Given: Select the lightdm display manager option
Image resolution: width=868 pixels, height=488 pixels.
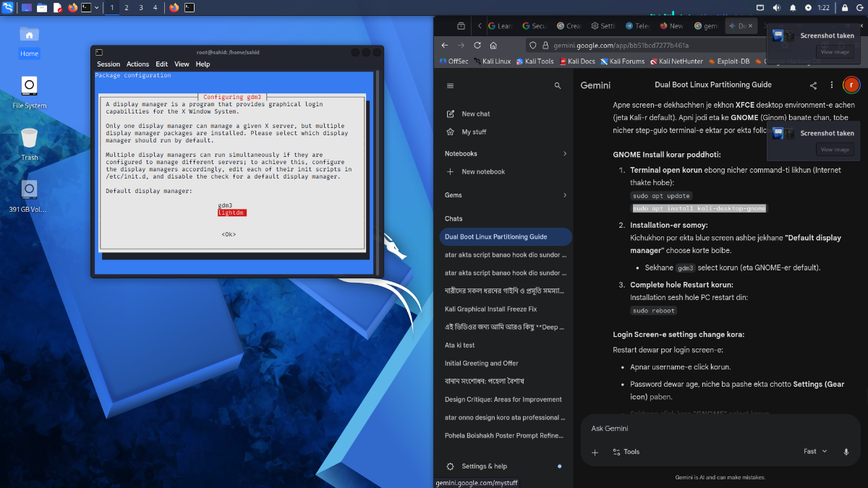Looking at the screenshot, I should (232, 213).
